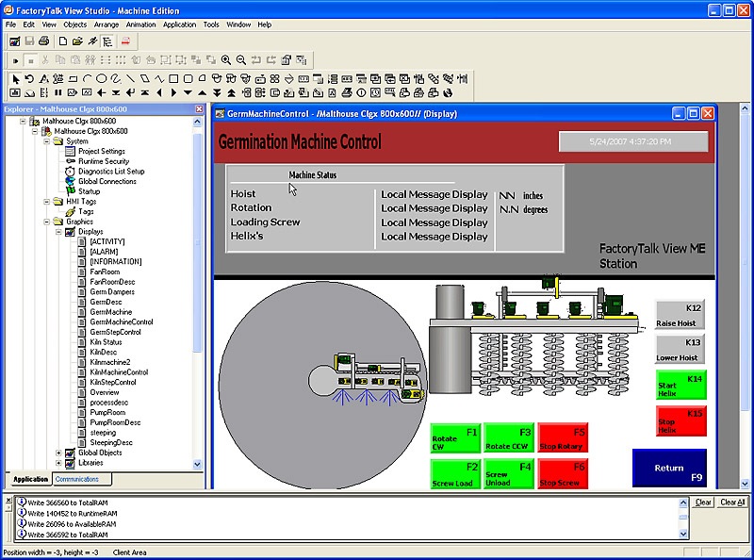The height and width of the screenshot is (560, 754).
Task: Start Test Display with play icon
Action: click(x=16, y=59)
